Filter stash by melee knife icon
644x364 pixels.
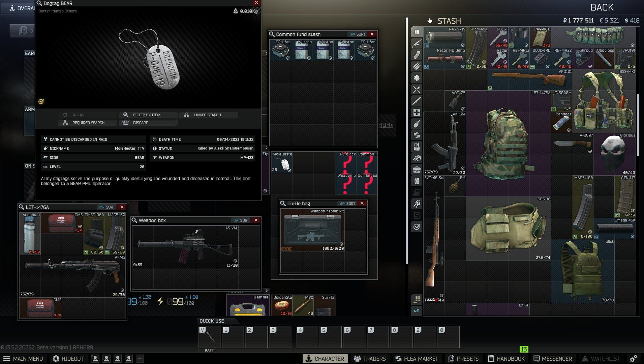[x=417, y=101]
